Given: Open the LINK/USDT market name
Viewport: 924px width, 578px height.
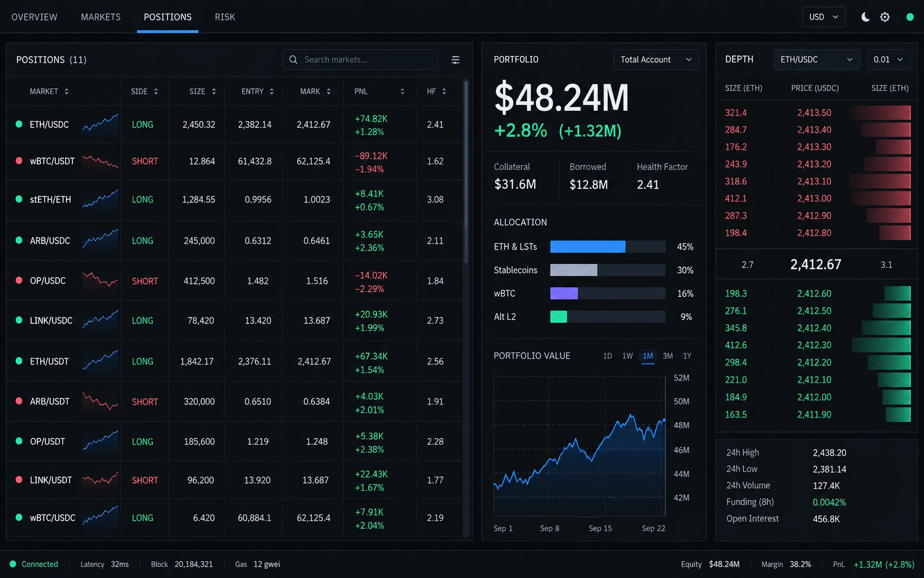Looking at the screenshot, I should click(x=51, y=480).
